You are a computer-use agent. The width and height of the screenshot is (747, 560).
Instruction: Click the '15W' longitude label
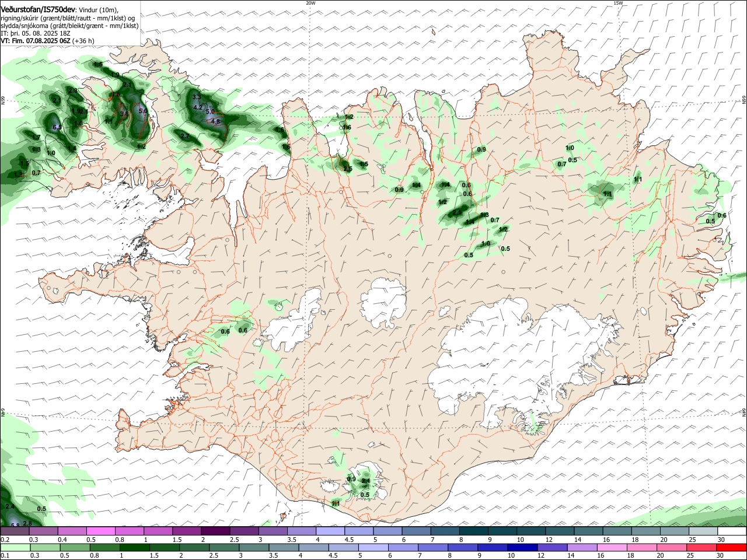618,3
